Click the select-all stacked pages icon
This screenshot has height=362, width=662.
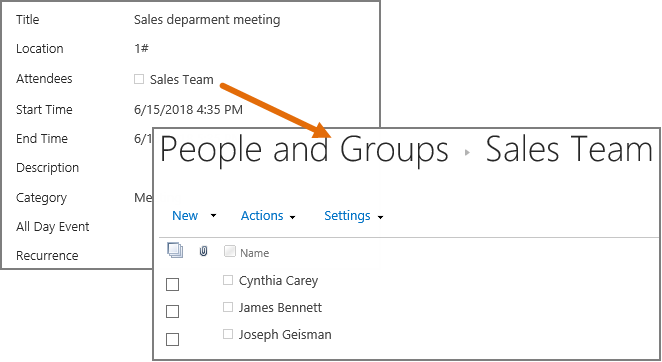point(175,250)
